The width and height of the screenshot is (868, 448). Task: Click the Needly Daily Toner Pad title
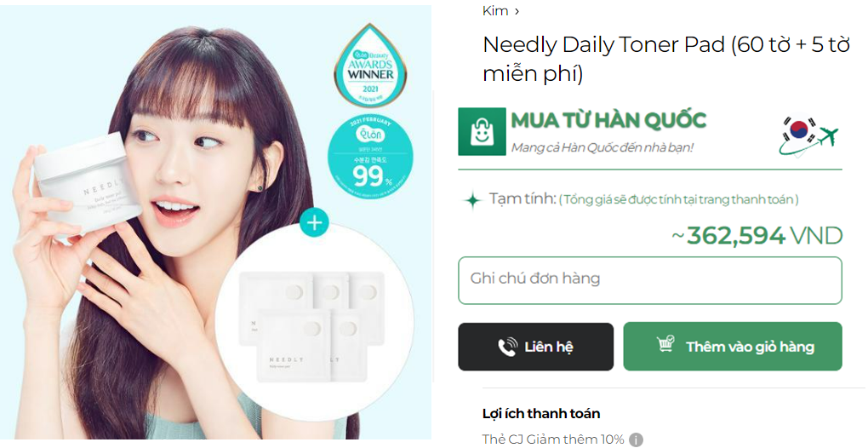point(666,59)
